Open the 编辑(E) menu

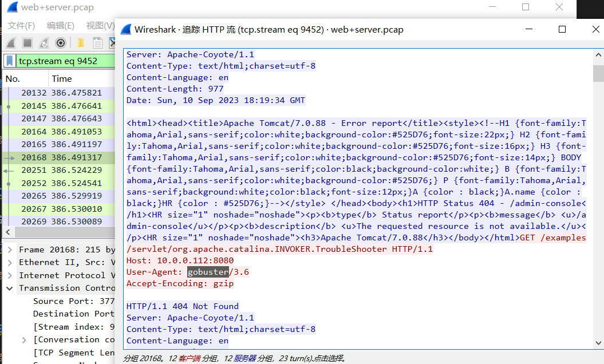[x=60, y=26]
